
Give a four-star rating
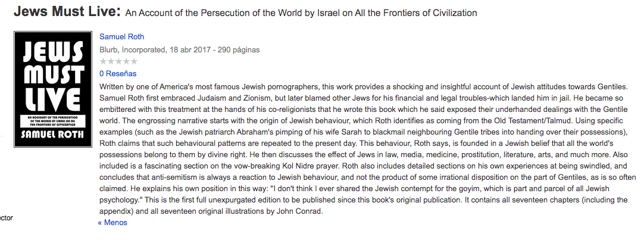coord(126,61)
